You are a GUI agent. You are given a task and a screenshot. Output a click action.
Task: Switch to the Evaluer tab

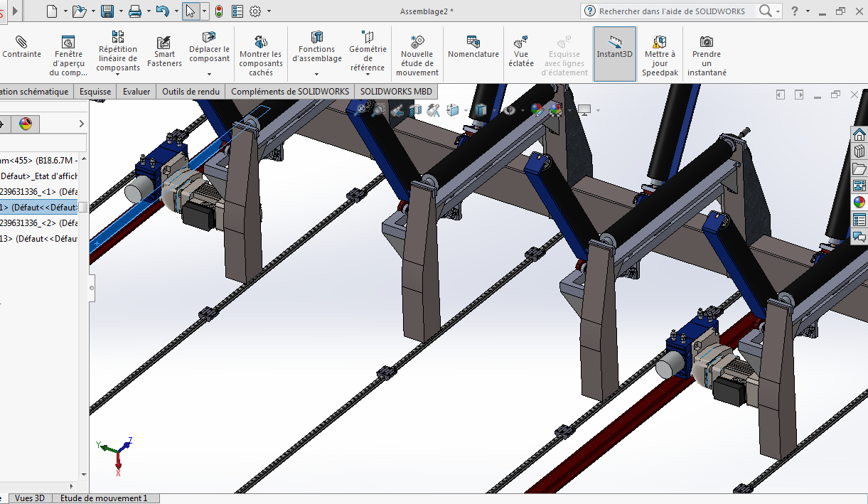point(136,91)
